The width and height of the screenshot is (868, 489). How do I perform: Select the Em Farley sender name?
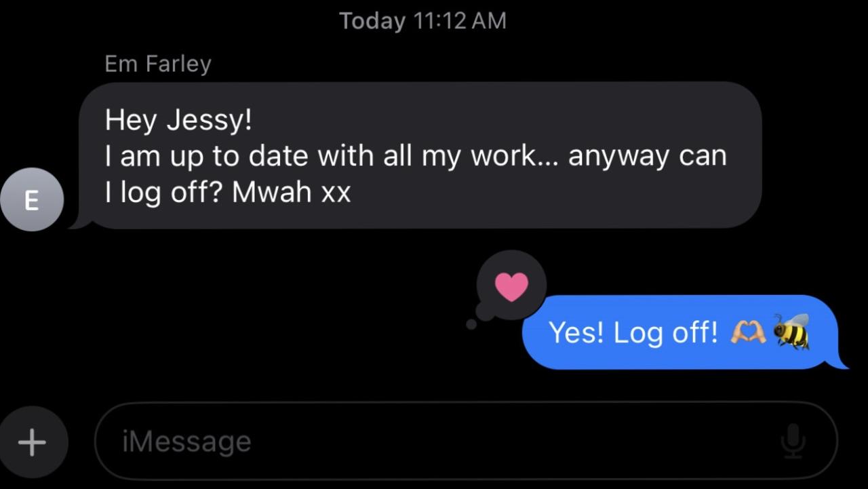158,64
